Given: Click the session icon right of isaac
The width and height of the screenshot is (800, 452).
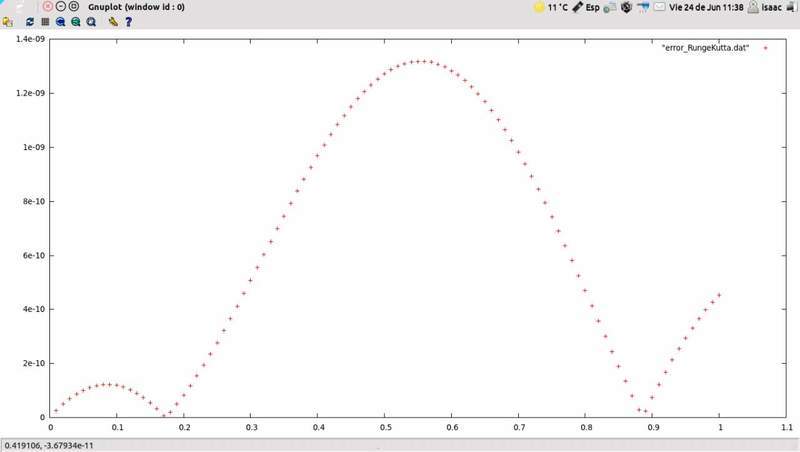Looking at the screenshot, I should [x=789, y=7].
